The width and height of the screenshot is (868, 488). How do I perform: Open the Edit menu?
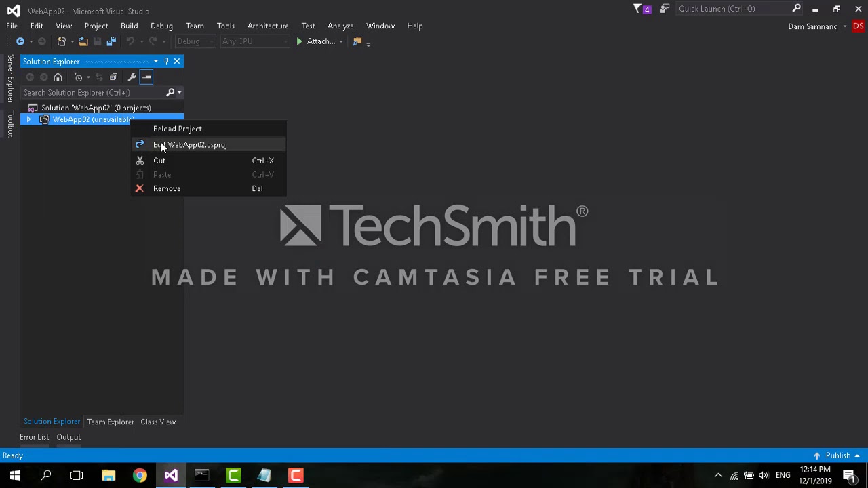[37, 26]
